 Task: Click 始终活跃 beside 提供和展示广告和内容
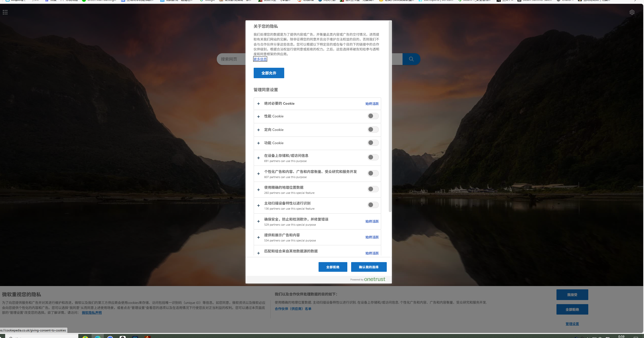[x=372, y=237]
